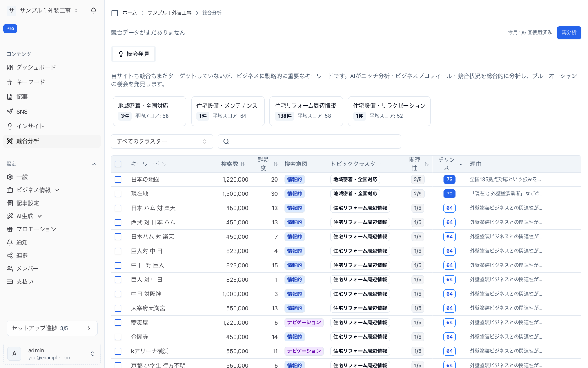Check the 日本 ハム 対 楽天 row checkbox
The width and height of the screenshot is (588, 368).
[x=118, y=208]
